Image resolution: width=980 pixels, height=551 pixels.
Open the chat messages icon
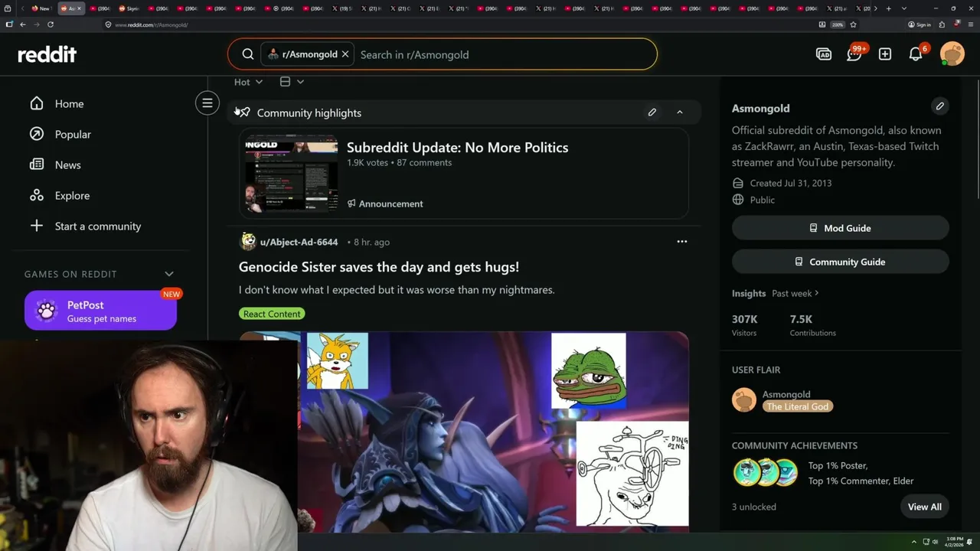854,54
